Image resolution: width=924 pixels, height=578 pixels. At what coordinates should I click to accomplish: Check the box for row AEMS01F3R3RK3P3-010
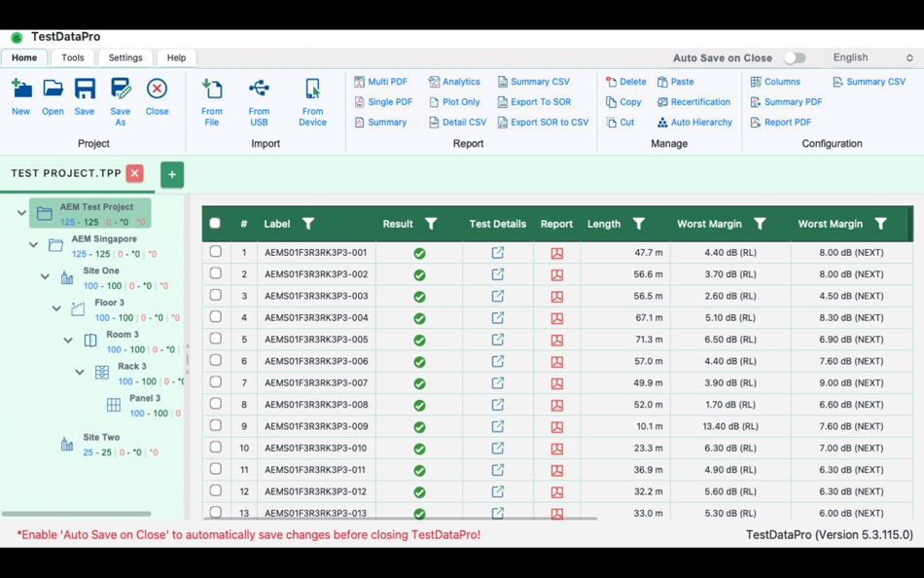pos(216,448)
